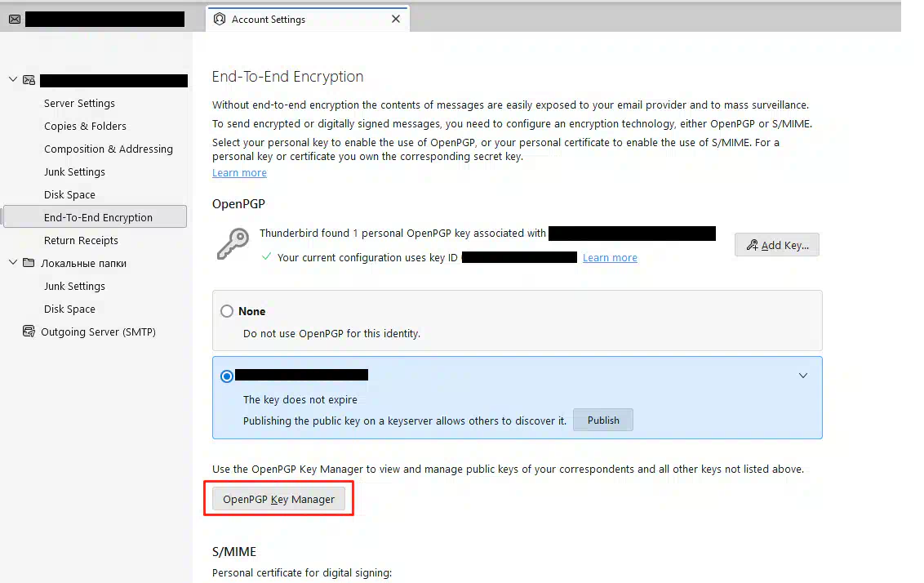
Task: Open Copies & Folders settings
Action: point(85,126)
